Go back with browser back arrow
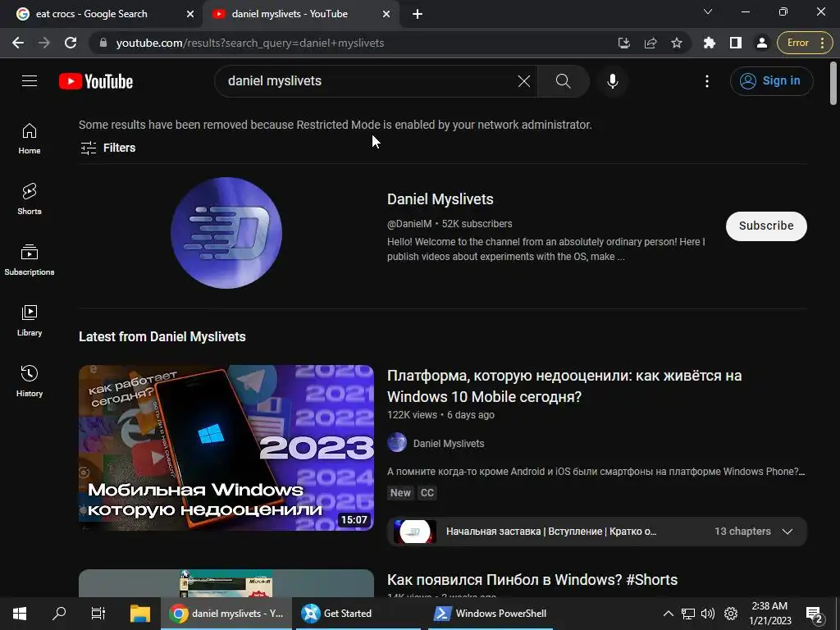Screen dimensions: 840x630 [x=18, y=43]
